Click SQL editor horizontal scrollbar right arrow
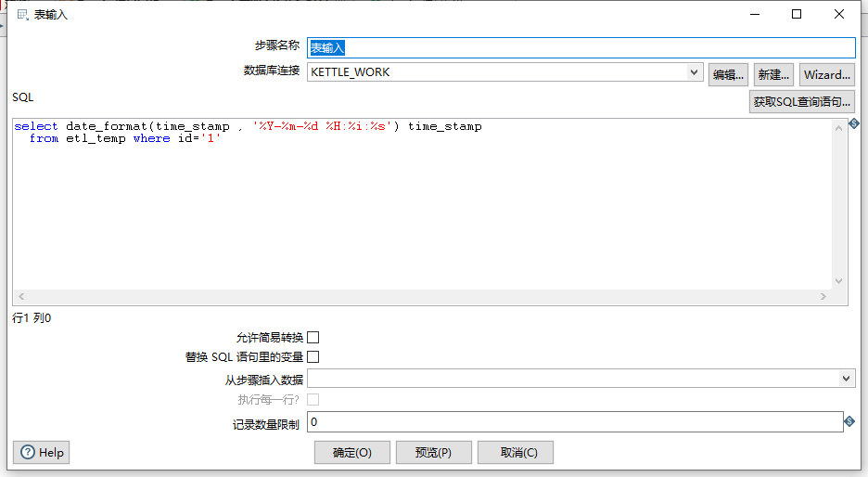Screen dimensions: 868x477 pos(823,296)
